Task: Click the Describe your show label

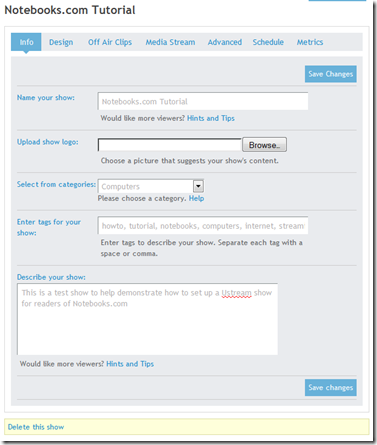Action: 51,277
